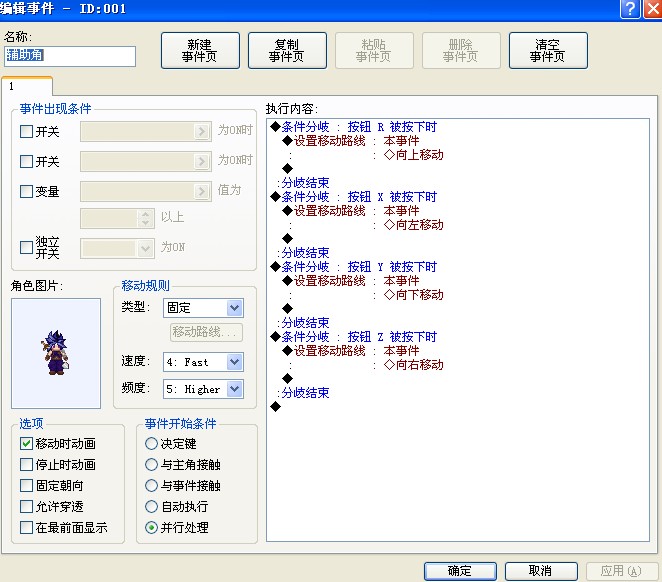The image size is (662, 582).
Task: Check 在最前面显示 option
Action: pos(26,527)
